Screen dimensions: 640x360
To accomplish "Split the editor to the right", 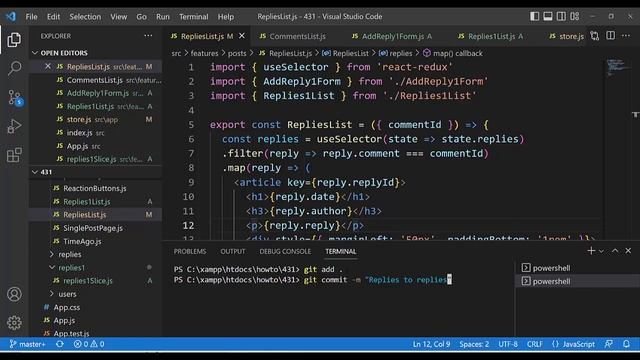I will coord(610,36).
